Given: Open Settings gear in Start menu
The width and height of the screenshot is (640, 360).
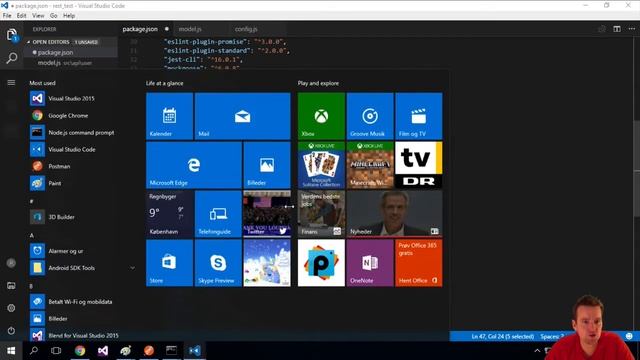Looking at the screenshot, I should coord(11,308).
